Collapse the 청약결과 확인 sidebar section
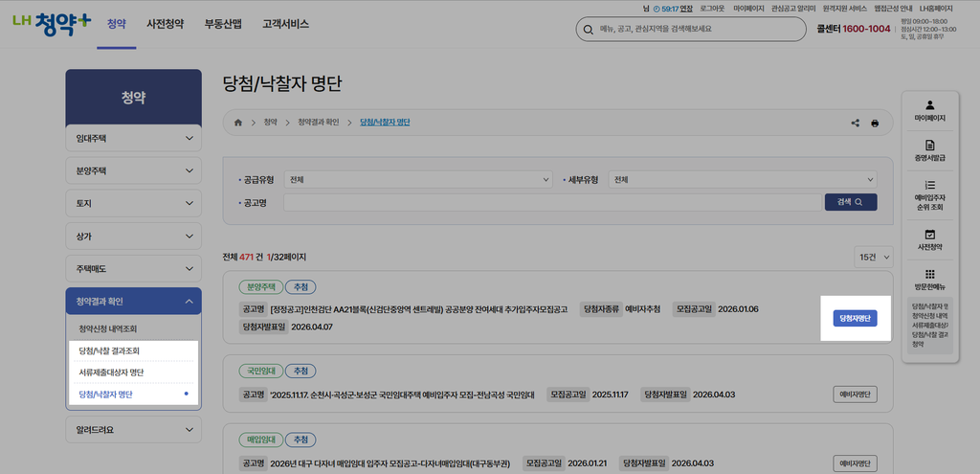 pyautogui.click(x=133, y=302)
